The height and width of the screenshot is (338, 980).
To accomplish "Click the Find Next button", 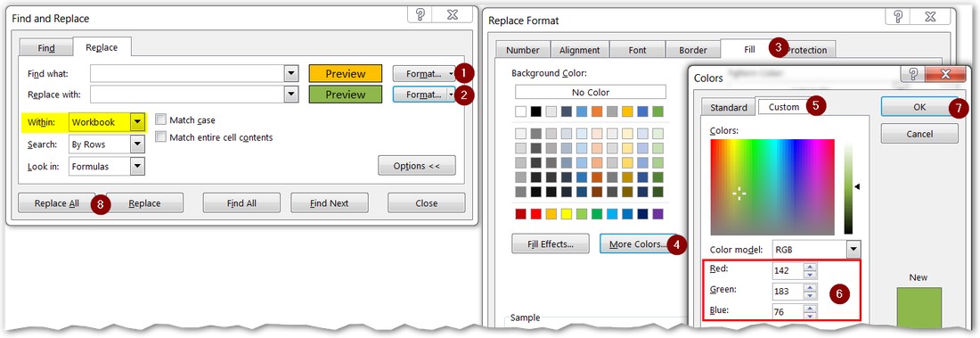I will point(330,202).
